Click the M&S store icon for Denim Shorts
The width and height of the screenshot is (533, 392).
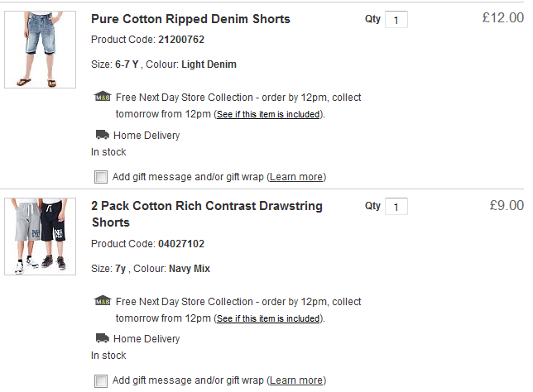point(103,97)
